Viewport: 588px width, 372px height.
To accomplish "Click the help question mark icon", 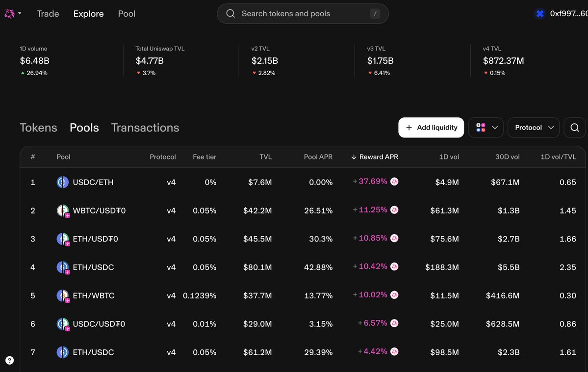I will coord(9,360).
